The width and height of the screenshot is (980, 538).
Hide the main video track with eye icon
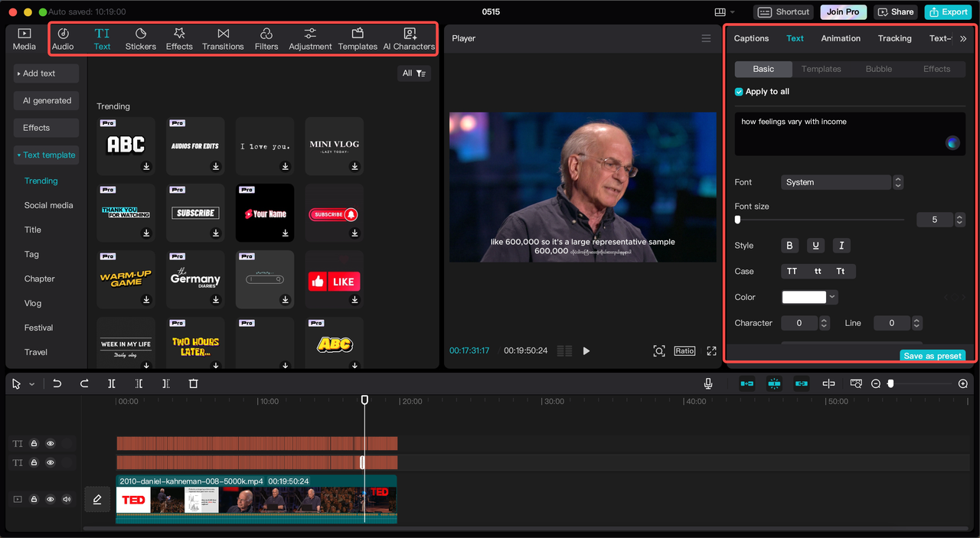point(51,499)
